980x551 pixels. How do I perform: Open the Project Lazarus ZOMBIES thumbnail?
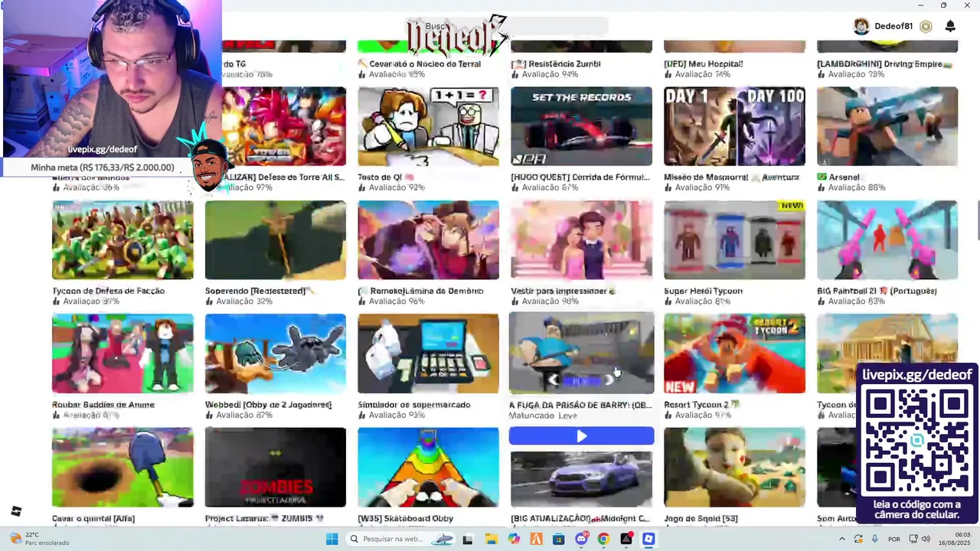276,468
